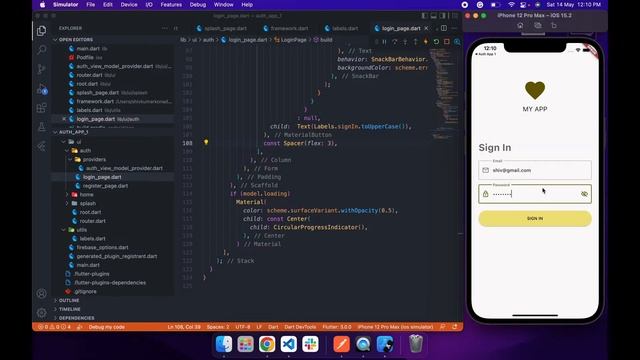Click Step Out in debug toolbar
This screenshot has height=360, width=640.
click(415, 42)
